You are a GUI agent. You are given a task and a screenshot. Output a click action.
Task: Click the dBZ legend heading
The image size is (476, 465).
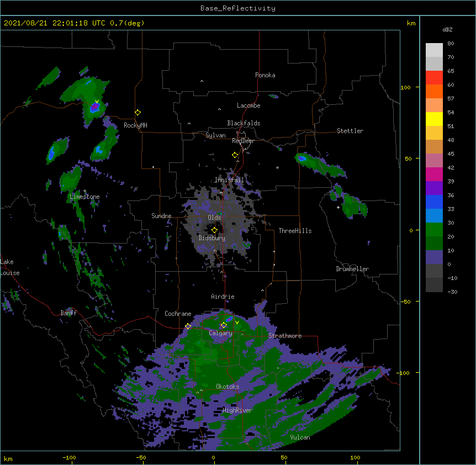(447, 29)
